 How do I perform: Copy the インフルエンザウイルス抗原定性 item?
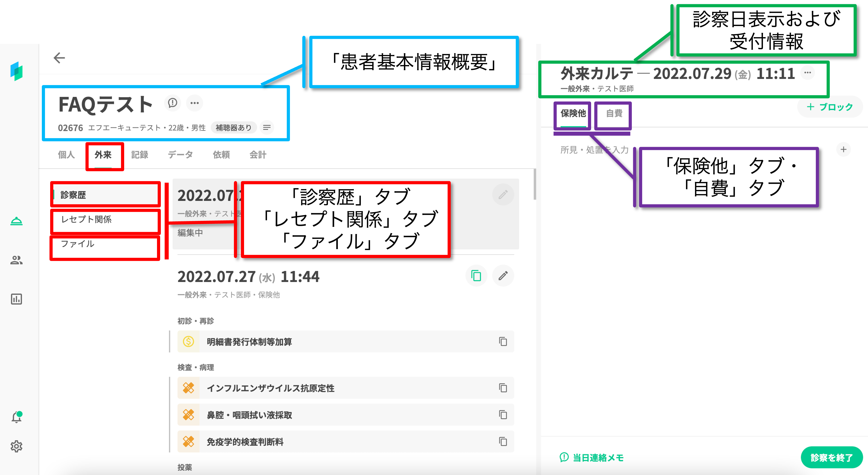[503, 388]
